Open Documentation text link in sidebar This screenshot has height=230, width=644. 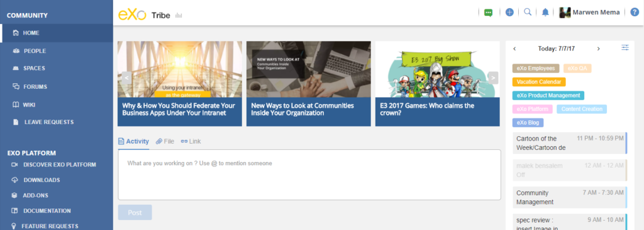(x=47, y=210)
